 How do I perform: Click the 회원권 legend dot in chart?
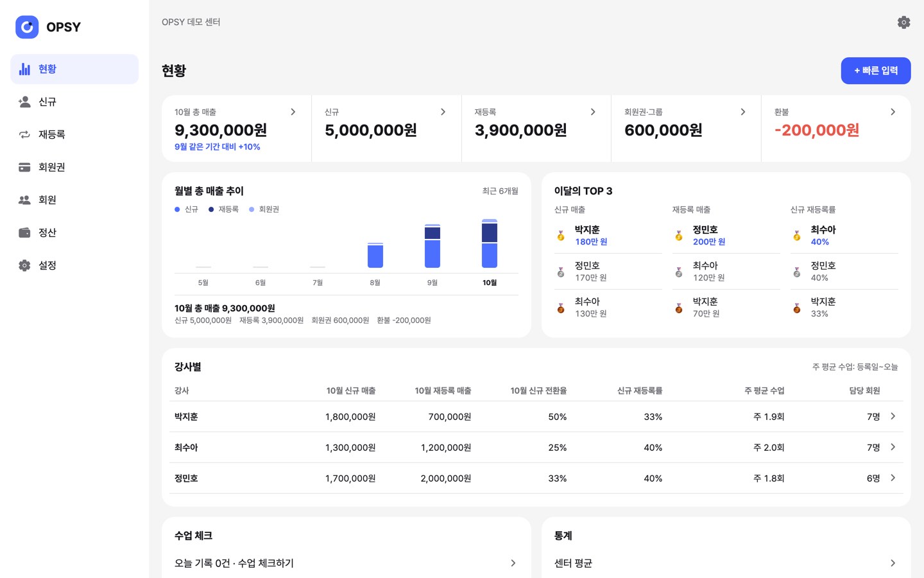coord(252,209)
